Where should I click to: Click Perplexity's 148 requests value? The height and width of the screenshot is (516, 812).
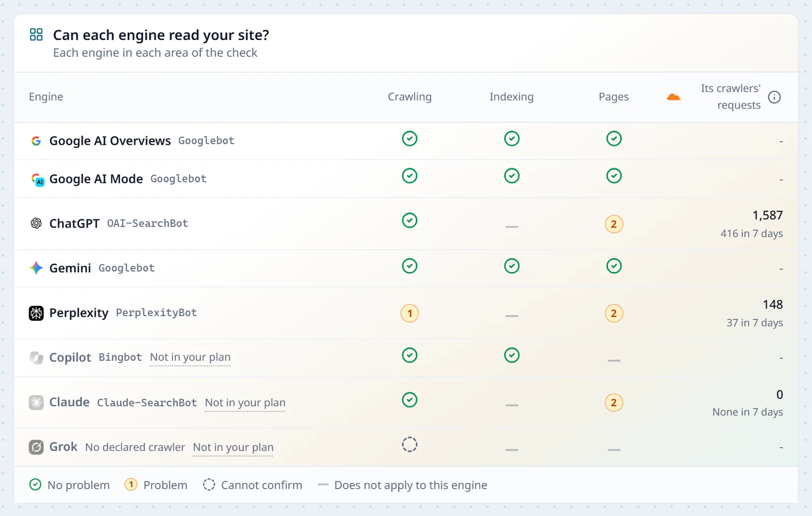point(772,305)
